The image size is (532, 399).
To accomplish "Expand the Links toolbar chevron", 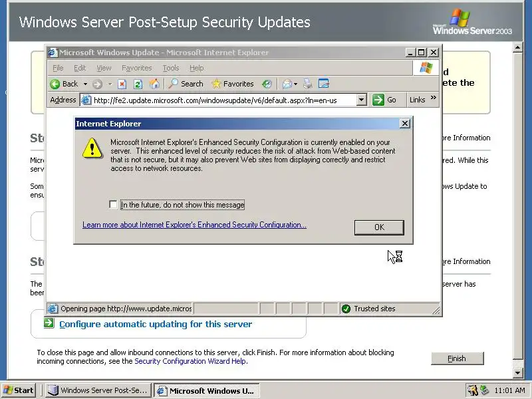I will click(x=434, y=98).
